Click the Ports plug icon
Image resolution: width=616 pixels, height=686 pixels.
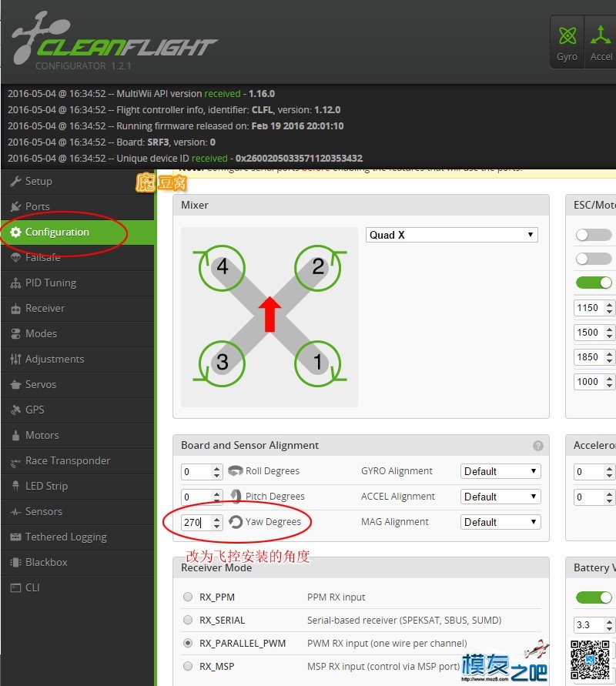pos(15,206)
